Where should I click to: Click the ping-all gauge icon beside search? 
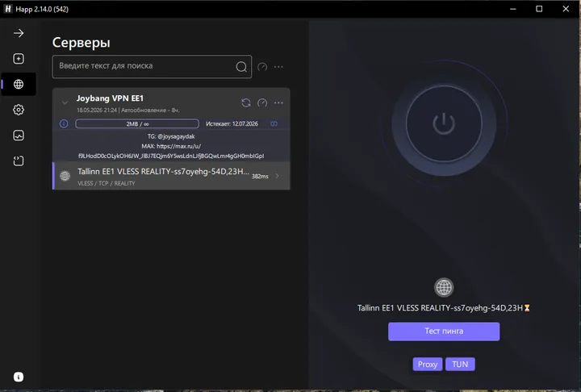coord(262,67)
